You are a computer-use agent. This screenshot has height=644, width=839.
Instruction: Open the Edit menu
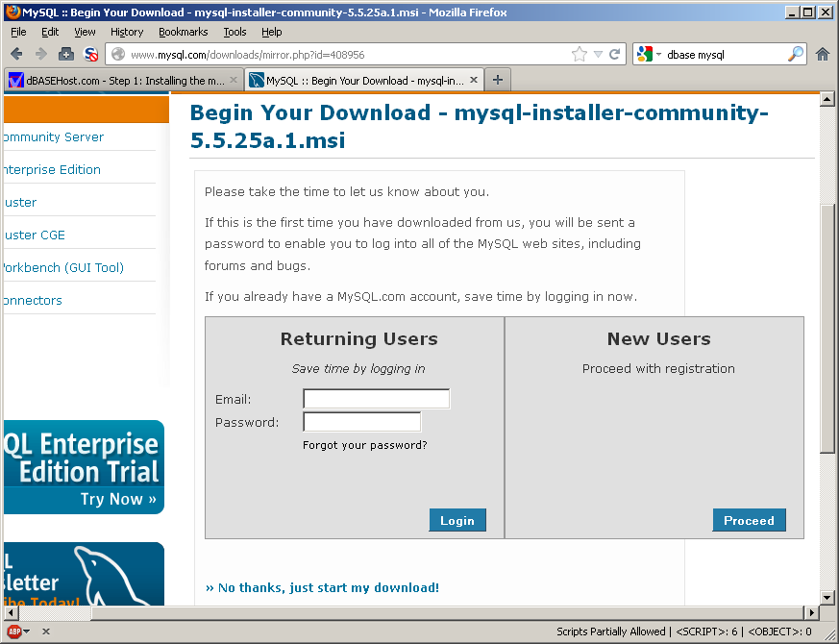pyautogui.click(x=50, y=32)
